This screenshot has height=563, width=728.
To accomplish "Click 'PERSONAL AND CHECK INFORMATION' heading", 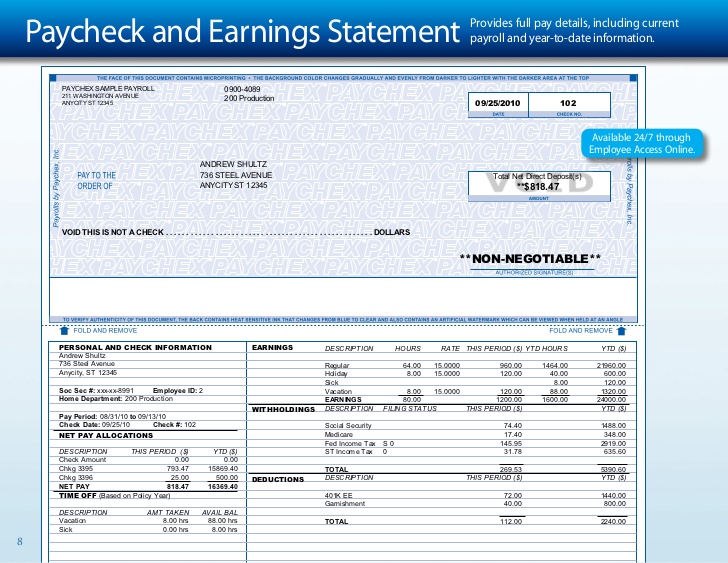I will pyautogui.click(x=135, y=347).
